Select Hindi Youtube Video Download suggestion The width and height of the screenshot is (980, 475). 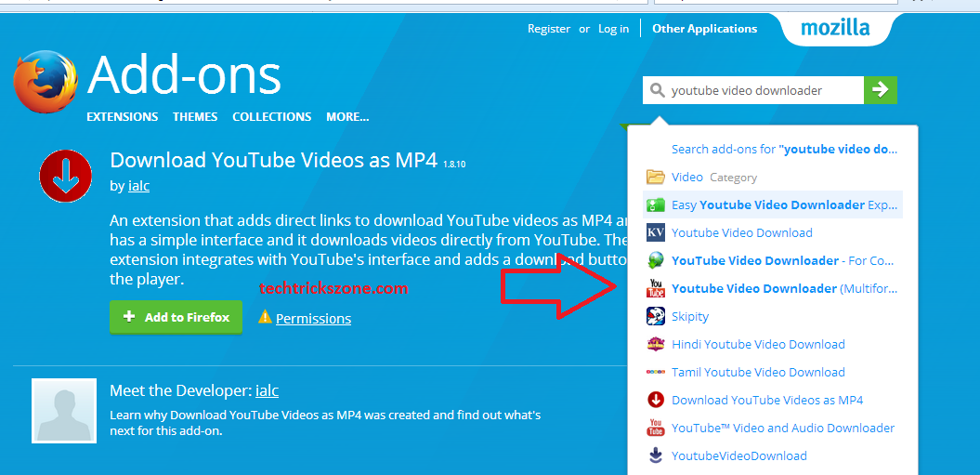point(758,344)
